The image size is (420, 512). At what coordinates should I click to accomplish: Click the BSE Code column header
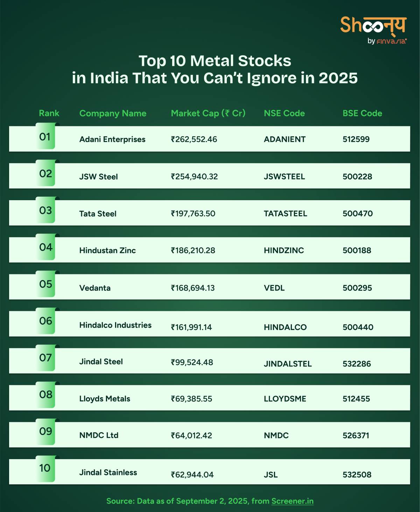(362, 113)
